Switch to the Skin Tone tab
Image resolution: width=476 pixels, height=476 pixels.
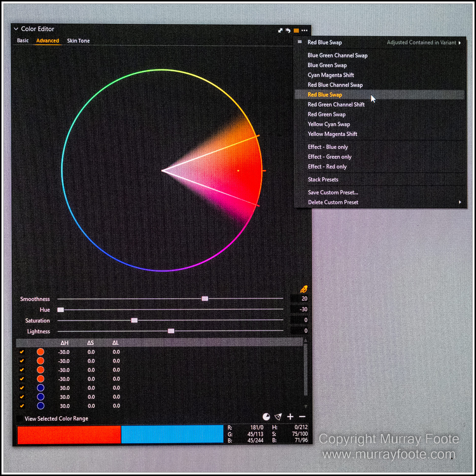point(78,41)
